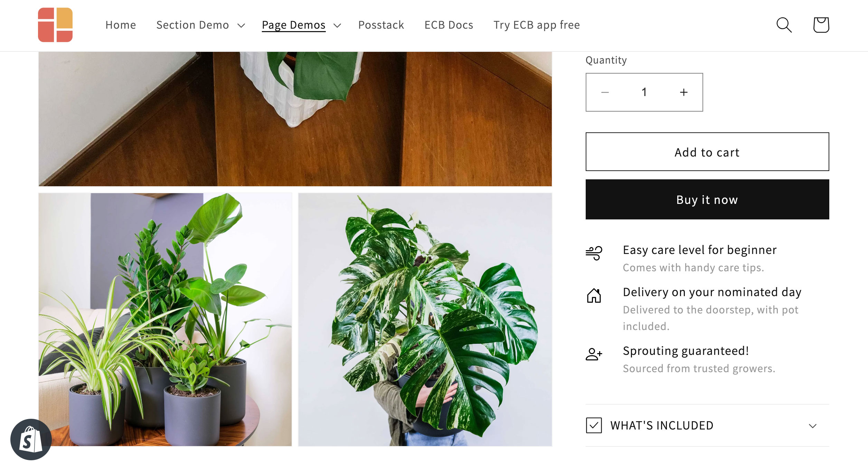Click the Home menu item
Viewport: 868px width, 472px height.
[x=120, y=24]
